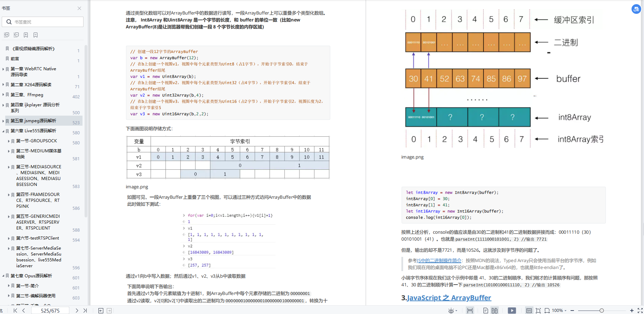
Task: Click 'int8Array' label in diagram
Action: 574,117
